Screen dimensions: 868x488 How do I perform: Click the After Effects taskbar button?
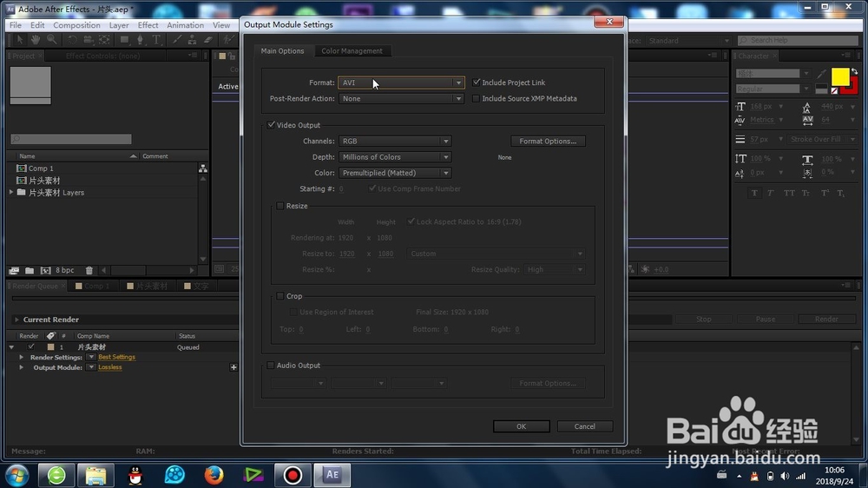point(332,475)
